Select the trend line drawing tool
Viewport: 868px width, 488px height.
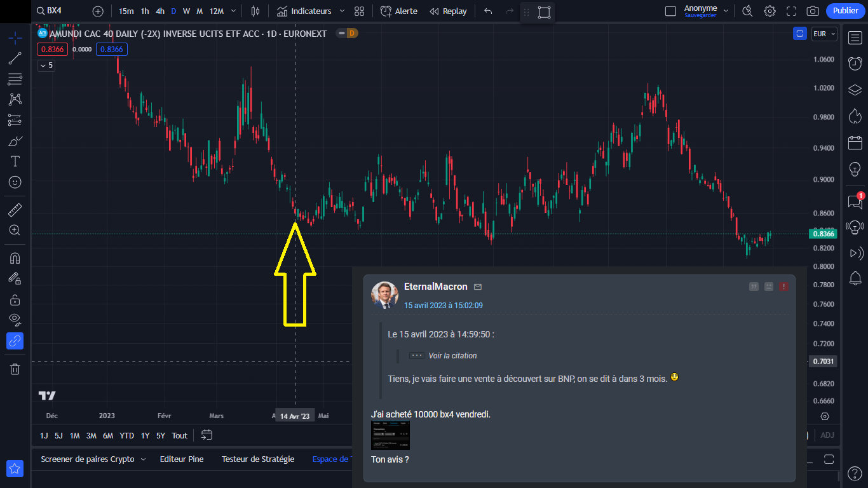coord(15,58)
